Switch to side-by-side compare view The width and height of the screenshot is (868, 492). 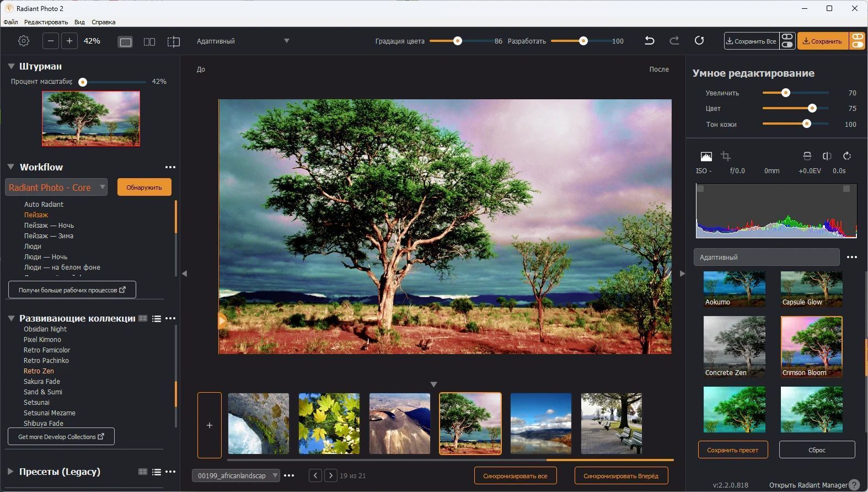point(149,42)
